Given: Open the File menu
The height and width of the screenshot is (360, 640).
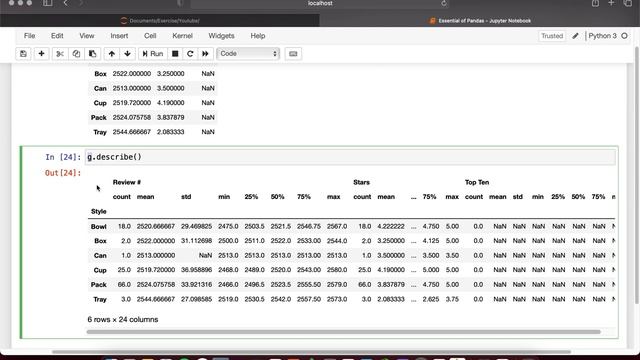Looking at the screenshot, I should click(29, 36).
